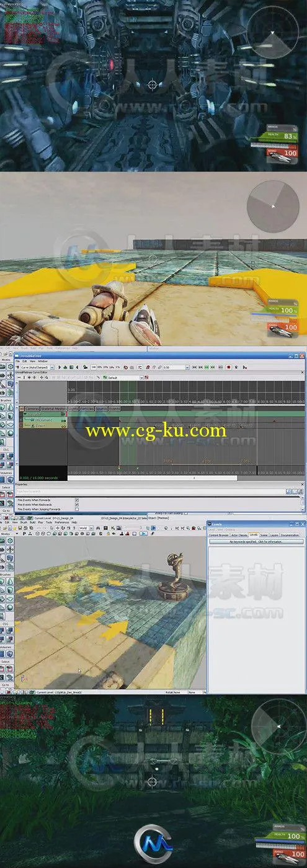Select the Event track in Matinee
The width and height of the screenshot is (307, 868).
(x=43, y=425)
